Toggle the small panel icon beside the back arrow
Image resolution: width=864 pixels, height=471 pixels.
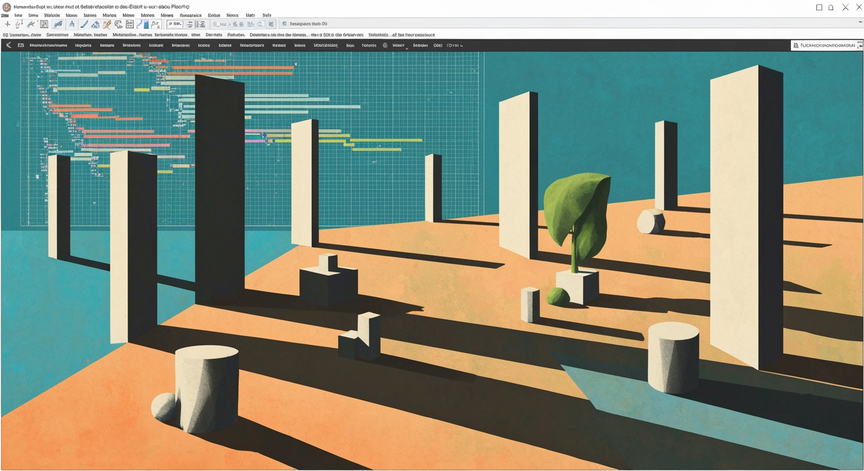[21, 45]
